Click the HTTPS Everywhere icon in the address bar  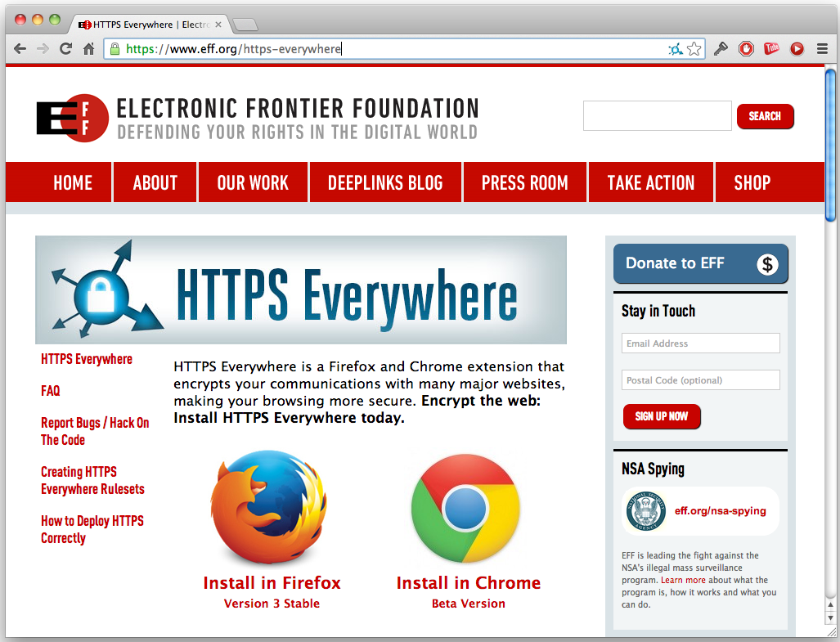676,49
